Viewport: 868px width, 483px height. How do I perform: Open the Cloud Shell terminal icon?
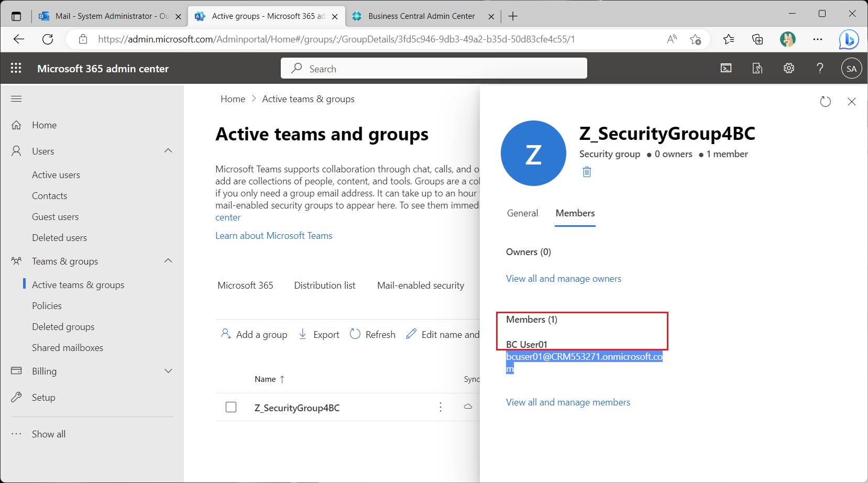click(x=726, y=68)
